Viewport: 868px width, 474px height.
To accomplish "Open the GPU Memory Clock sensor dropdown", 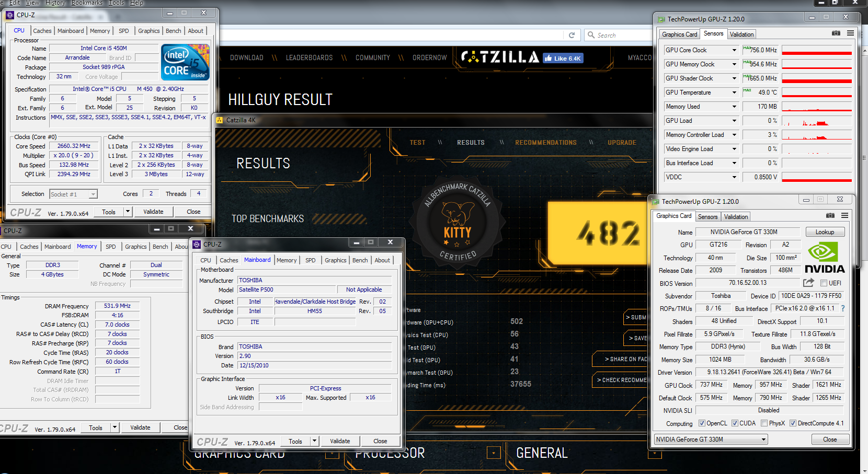I will (734, 64).
